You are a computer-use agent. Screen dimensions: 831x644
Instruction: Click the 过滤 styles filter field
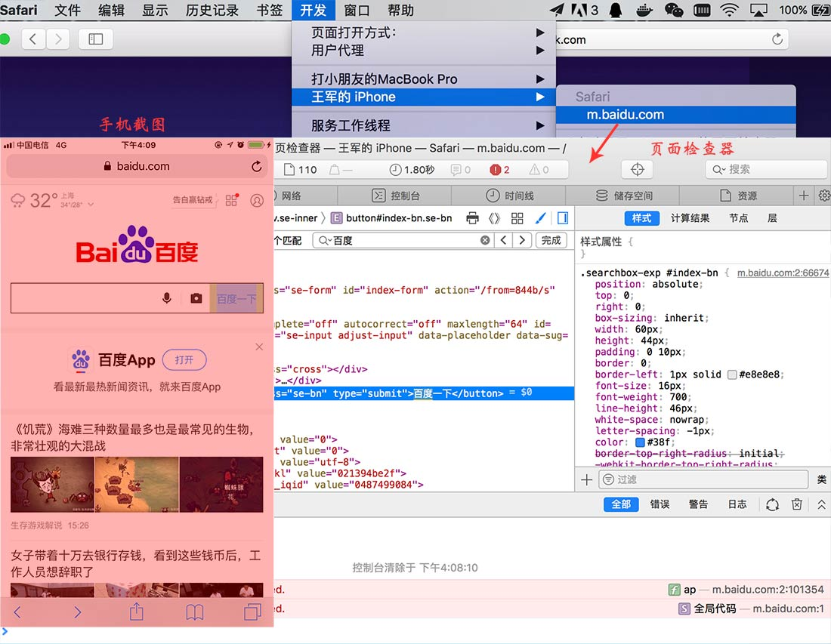click(704, 480)
